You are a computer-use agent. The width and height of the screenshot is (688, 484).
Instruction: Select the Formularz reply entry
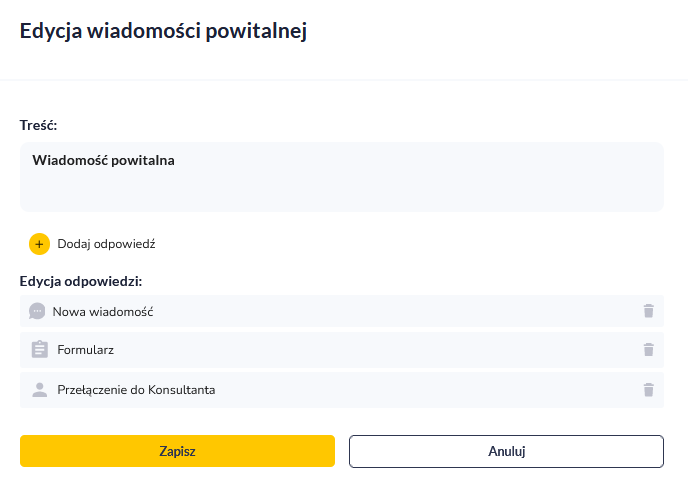point(86,350)
